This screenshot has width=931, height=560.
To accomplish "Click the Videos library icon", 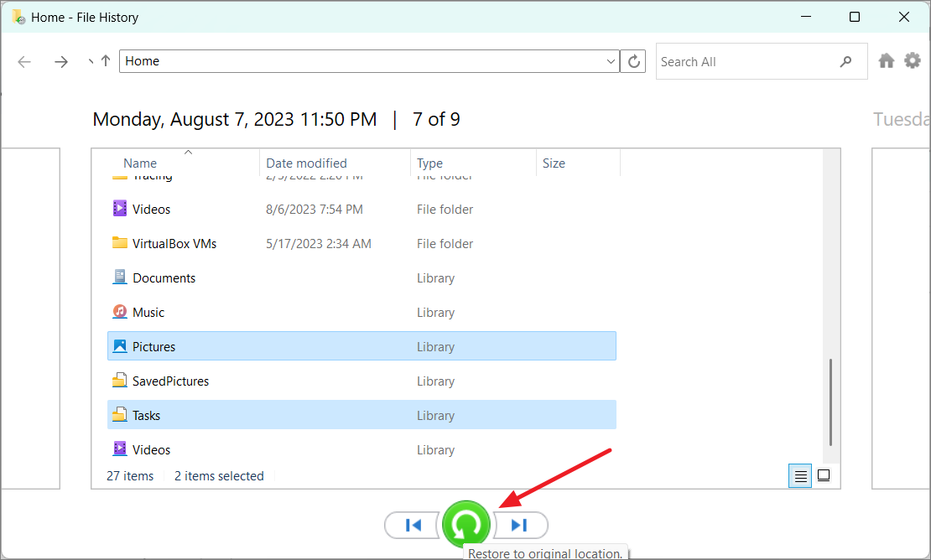I will pos(120,449).
